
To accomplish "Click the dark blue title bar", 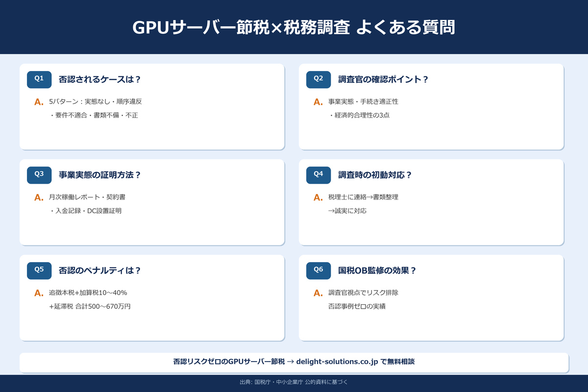I will [294, 27].
